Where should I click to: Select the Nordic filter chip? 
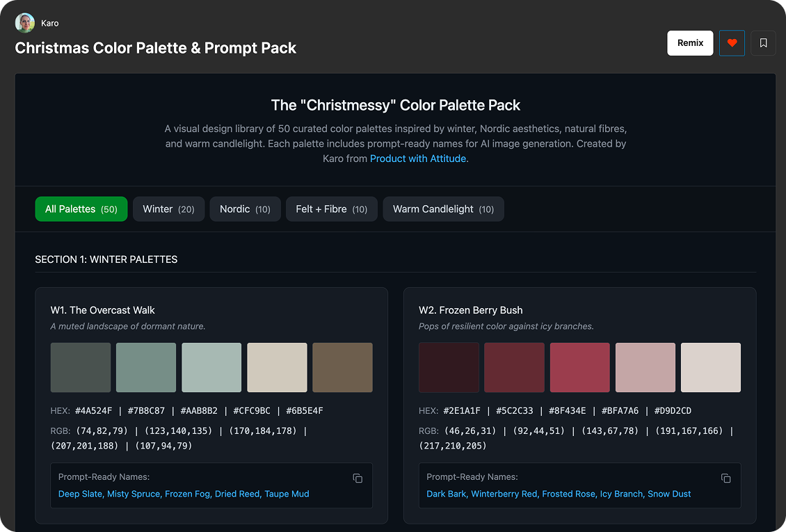click(245, 209)
